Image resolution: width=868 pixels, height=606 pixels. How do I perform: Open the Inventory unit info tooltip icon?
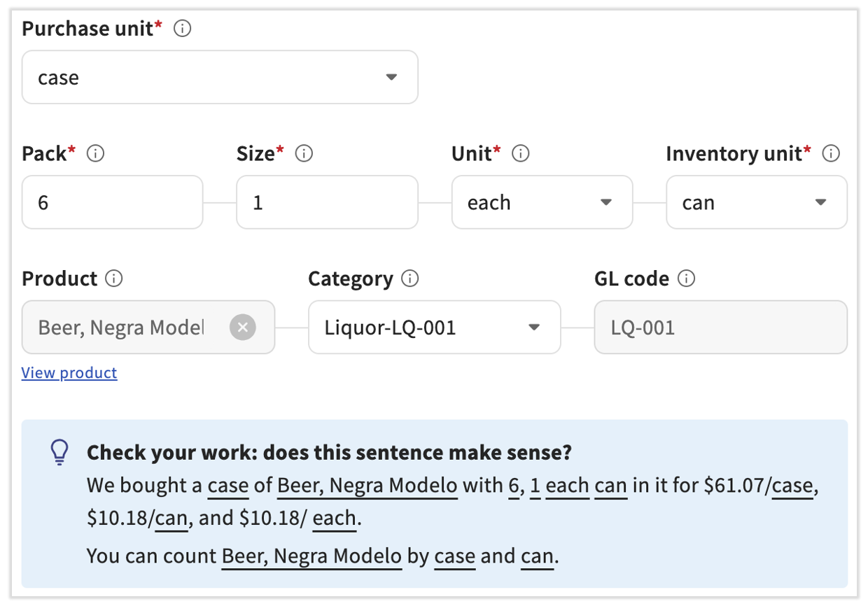(x=832, y=153)
